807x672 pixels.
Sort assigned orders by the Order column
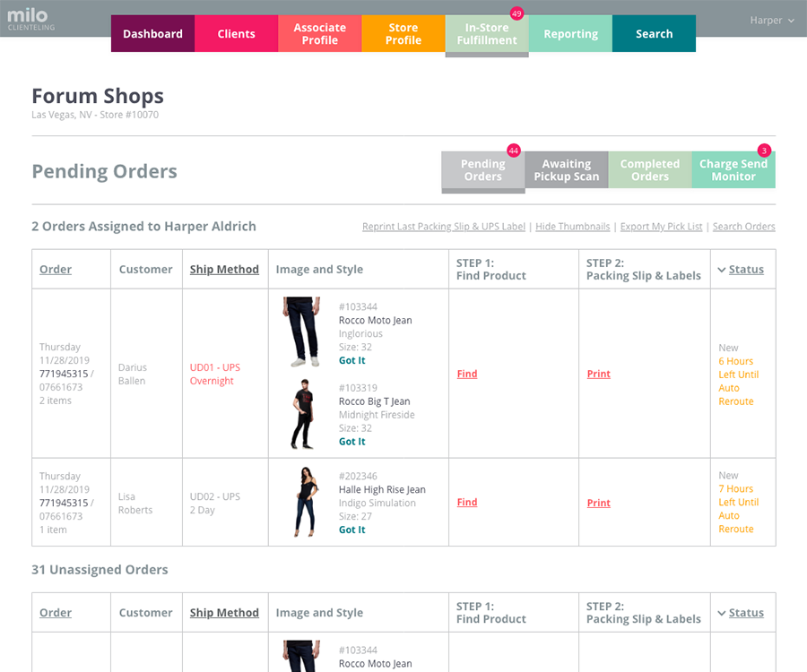pos(56,270)
